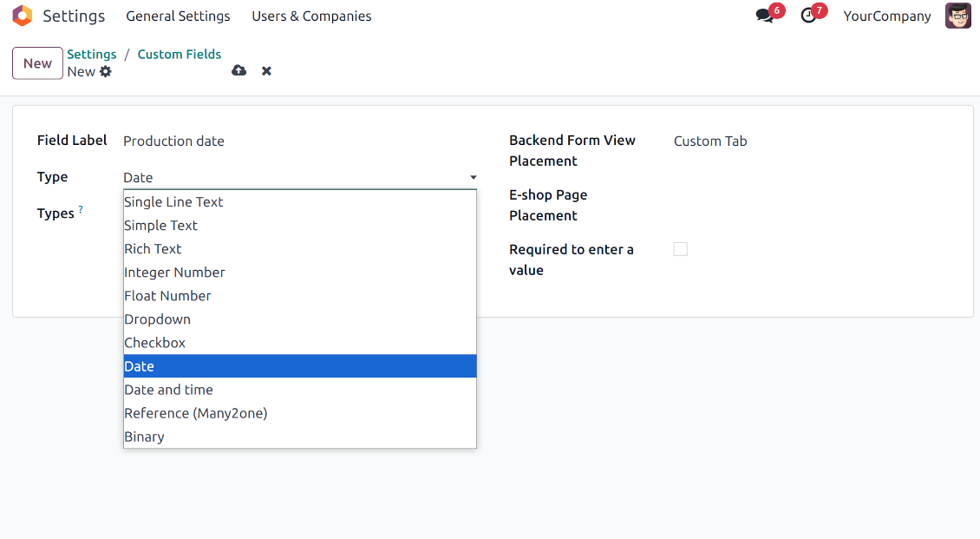Click the cloud save icon
This screenshot has width=980, height=539.
(x=239, y=71)
